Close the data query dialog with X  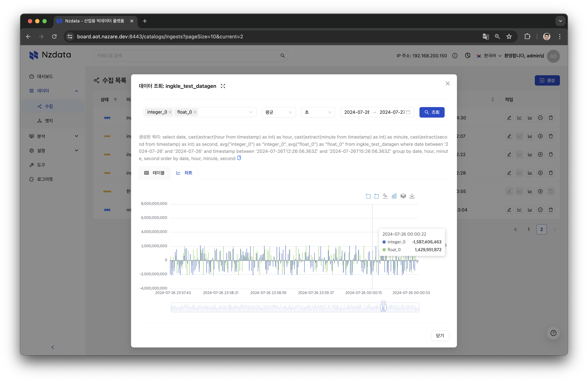447,83
